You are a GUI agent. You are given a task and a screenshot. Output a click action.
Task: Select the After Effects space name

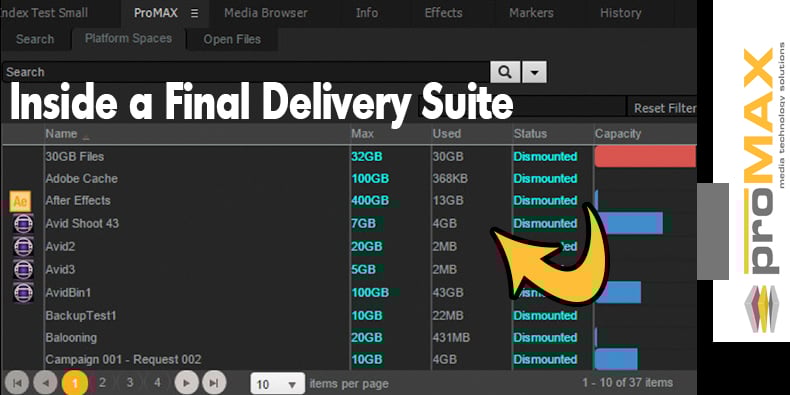(78, 201)
